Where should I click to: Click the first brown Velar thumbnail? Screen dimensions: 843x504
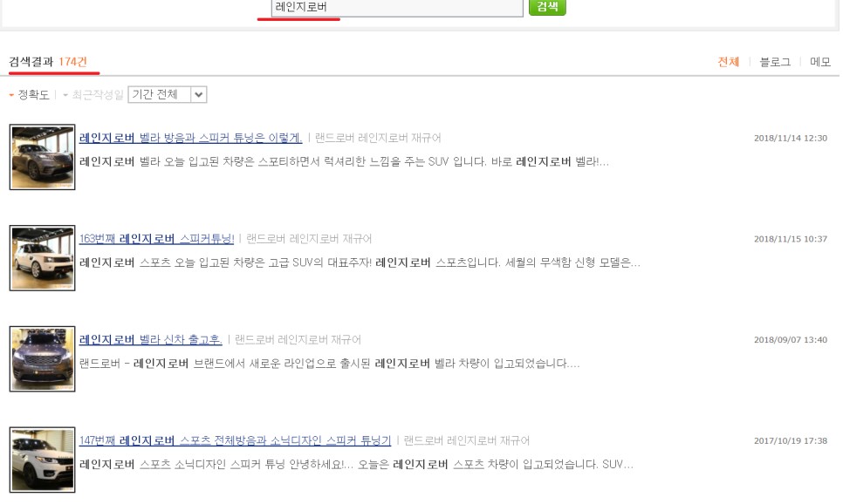point(42,157)
